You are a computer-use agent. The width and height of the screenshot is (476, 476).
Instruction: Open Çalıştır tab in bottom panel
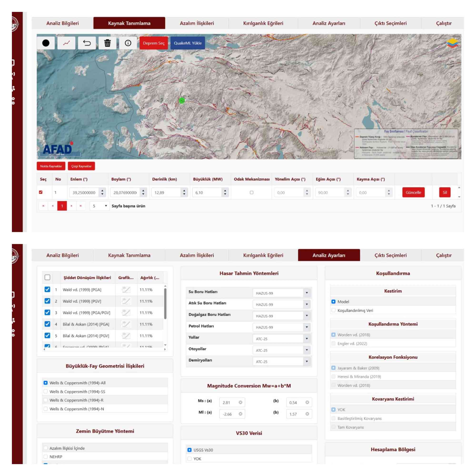[x=444, y=255]
